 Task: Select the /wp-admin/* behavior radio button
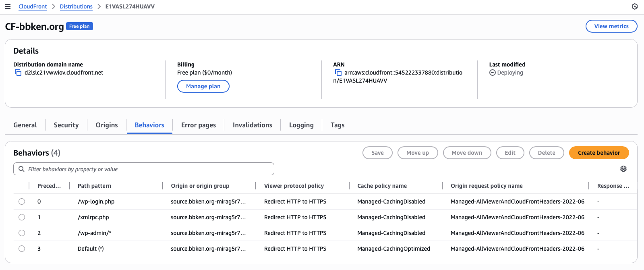point(22,233)
